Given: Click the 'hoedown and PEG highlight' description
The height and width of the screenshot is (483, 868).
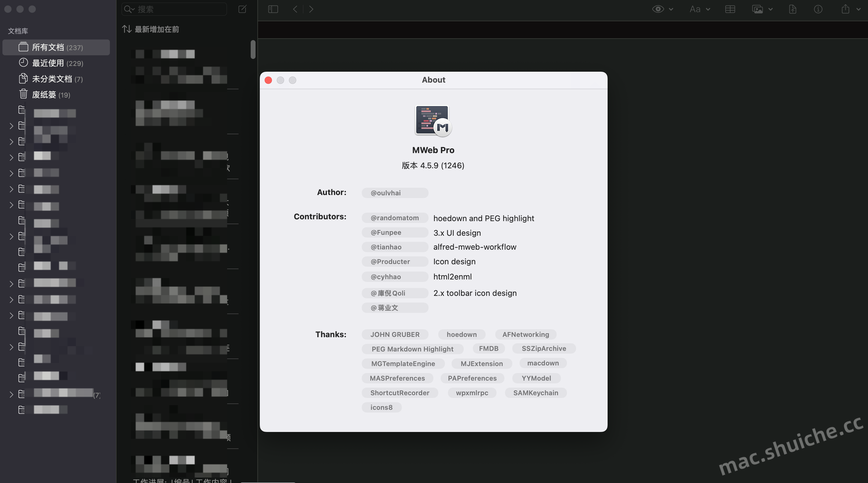Looking at the screenshot, I should [x=483, y=218].
